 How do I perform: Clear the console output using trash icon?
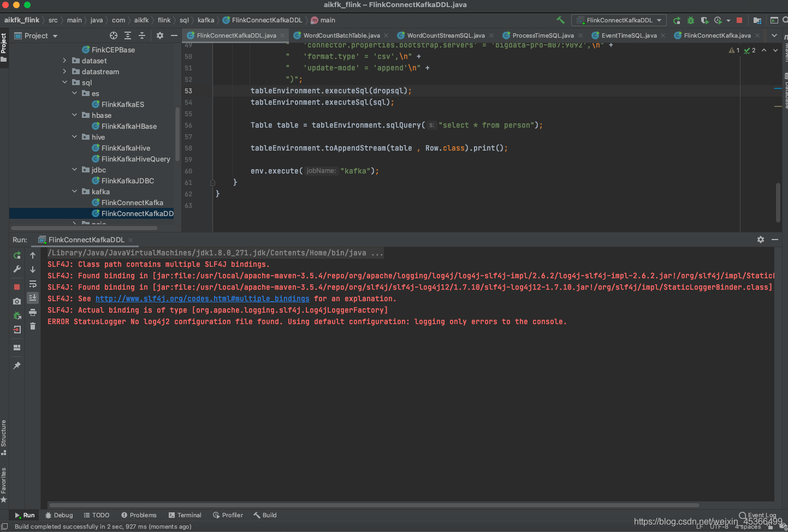click(x=33, y=326)
